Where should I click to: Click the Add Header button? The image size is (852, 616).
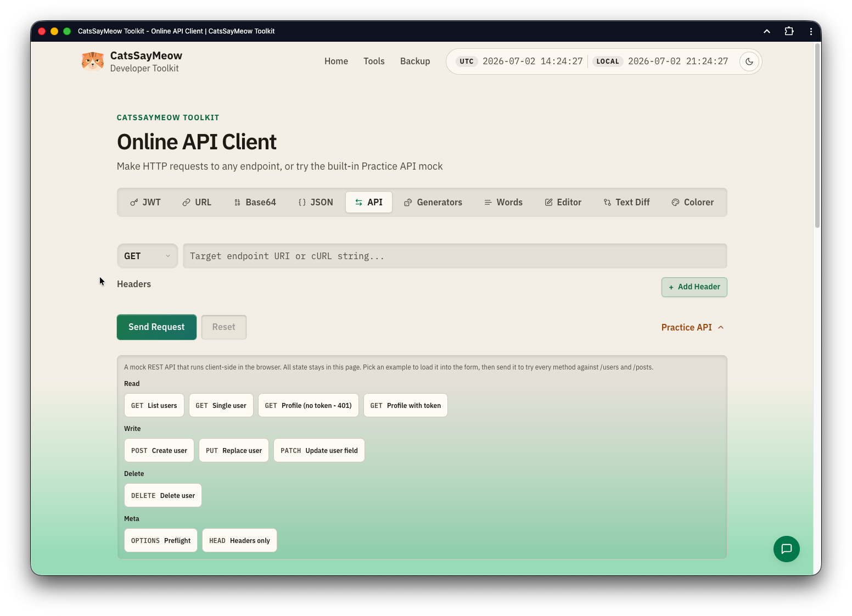pos(694,287)
